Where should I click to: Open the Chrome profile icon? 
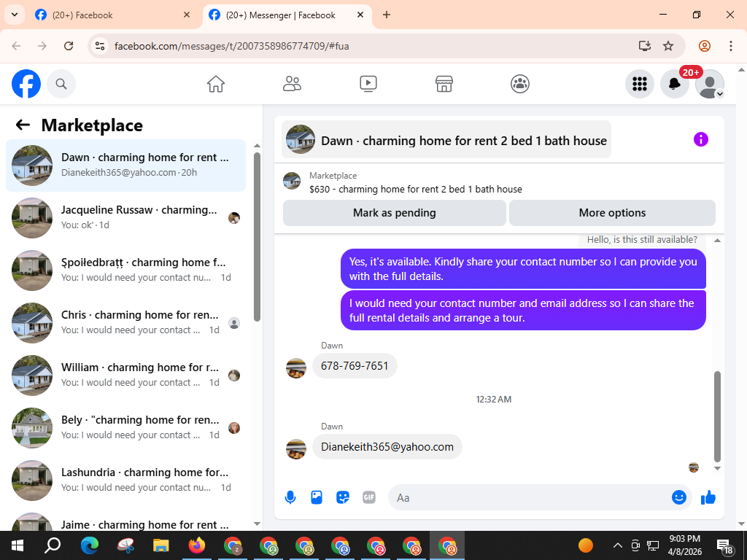click(x=705, y=46)
